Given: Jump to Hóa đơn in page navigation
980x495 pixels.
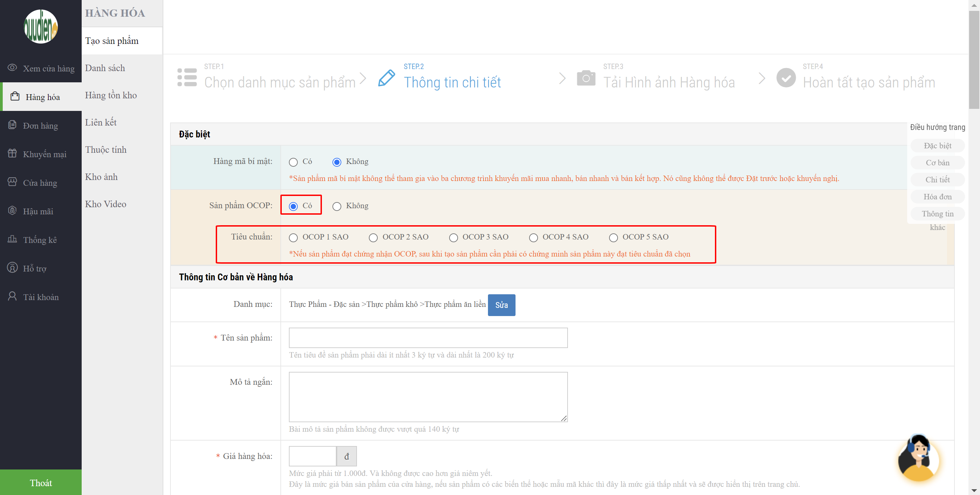Looking at the screenshot, I should 937,197.
